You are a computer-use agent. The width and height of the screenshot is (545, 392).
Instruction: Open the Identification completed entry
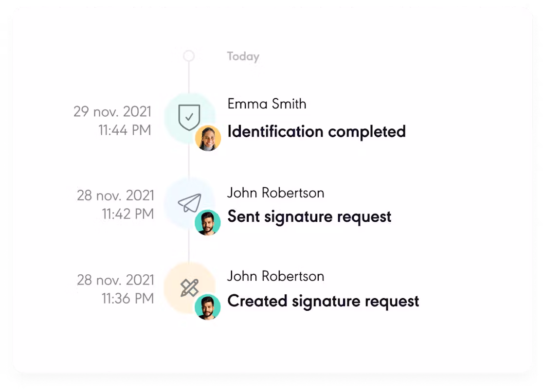pos(317,131)
